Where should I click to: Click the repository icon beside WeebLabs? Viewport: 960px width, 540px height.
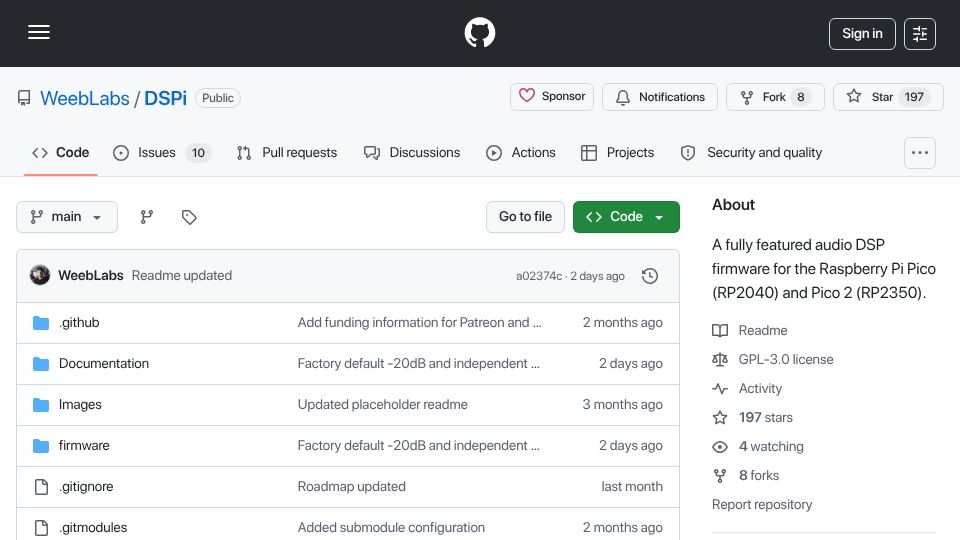click(x=24, y=98)
